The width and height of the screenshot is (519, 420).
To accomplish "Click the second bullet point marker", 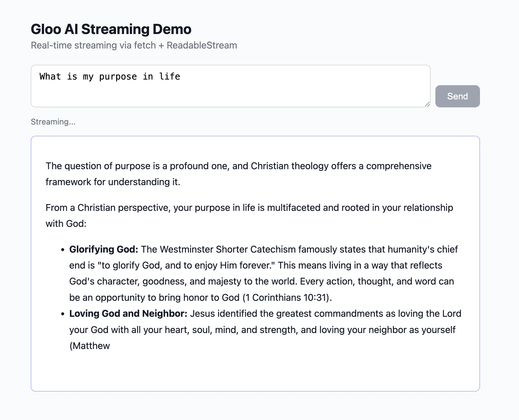I will 62,314.
